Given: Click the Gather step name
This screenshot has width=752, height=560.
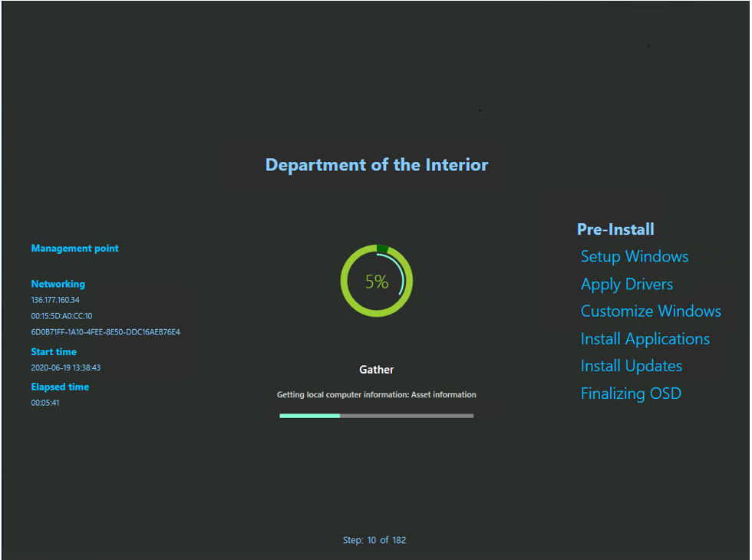Looking at the screenshot, I should pos(377,370).
